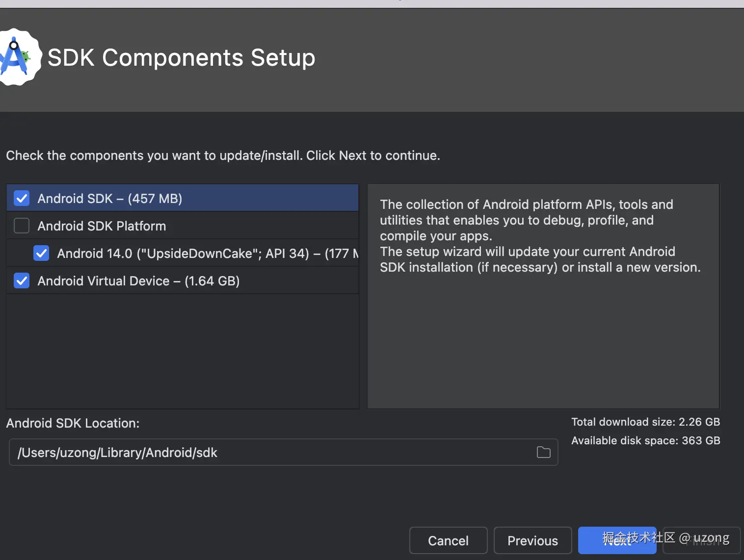The width and height of the screenshot is (744, 560).
Task: Select the Android SDK Platform row label
Action: pos(102,226)
